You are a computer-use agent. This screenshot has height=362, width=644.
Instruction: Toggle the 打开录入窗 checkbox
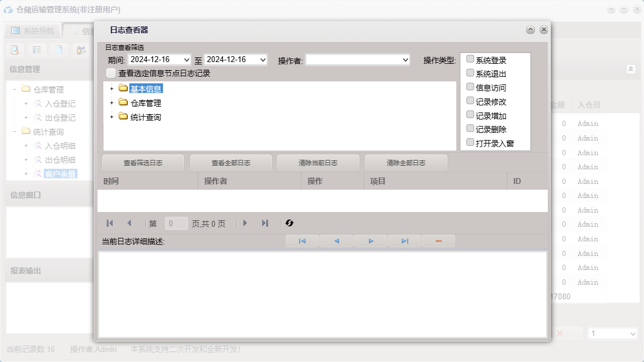(470, 143)
